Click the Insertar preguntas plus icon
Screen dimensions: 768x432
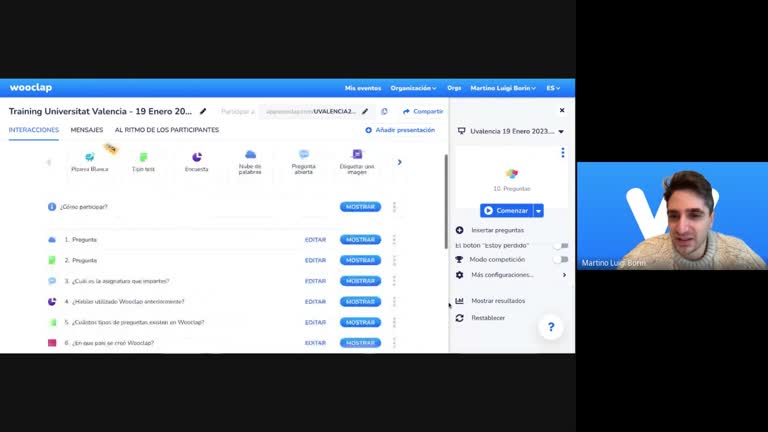459,230
